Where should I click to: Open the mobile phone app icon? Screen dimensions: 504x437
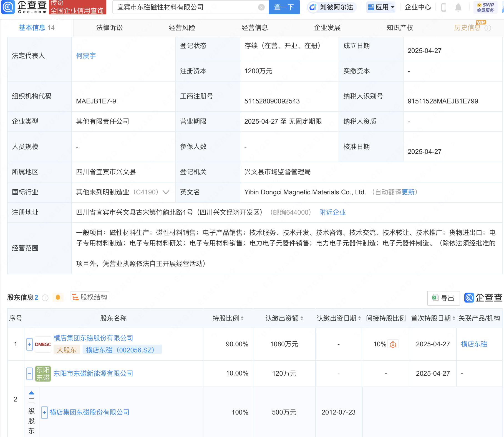coord(443,7)
